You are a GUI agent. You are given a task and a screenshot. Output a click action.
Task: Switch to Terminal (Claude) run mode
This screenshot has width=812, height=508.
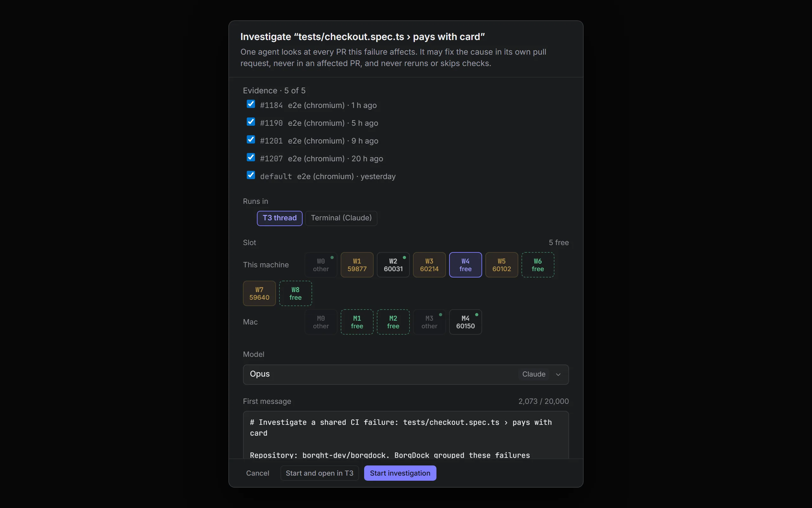pyautogui.click(x=341, y=218)
